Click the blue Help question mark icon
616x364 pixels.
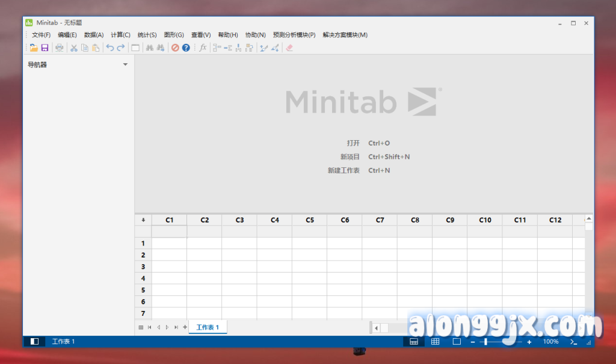186,48
